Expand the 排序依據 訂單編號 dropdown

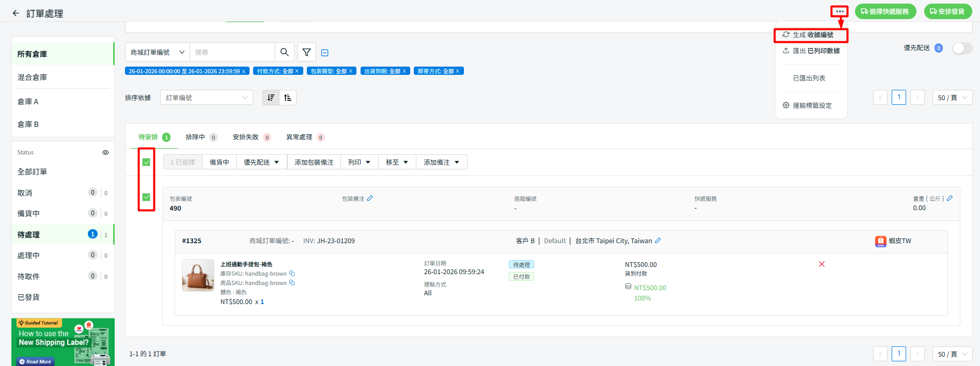coord(206,98)
